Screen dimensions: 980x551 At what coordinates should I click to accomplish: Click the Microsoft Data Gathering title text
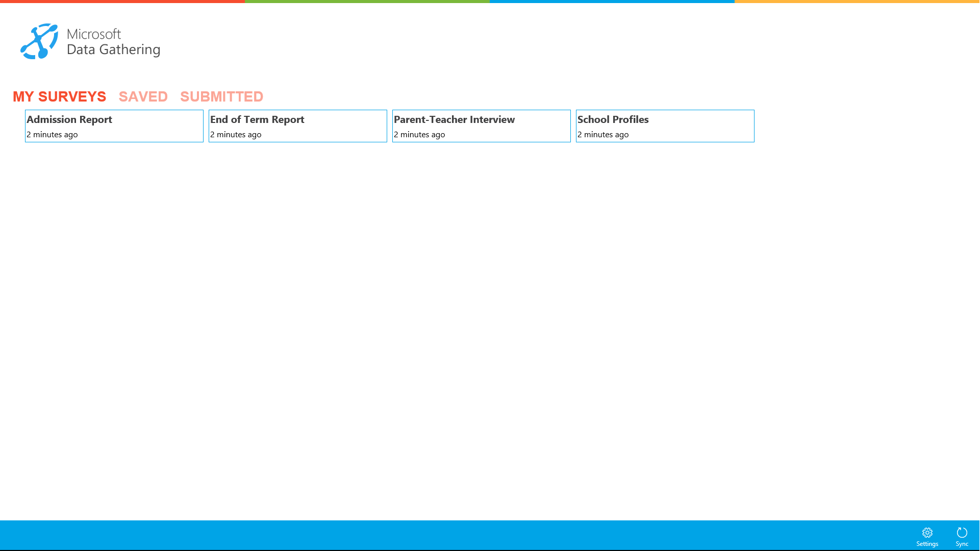coord(113,42)
